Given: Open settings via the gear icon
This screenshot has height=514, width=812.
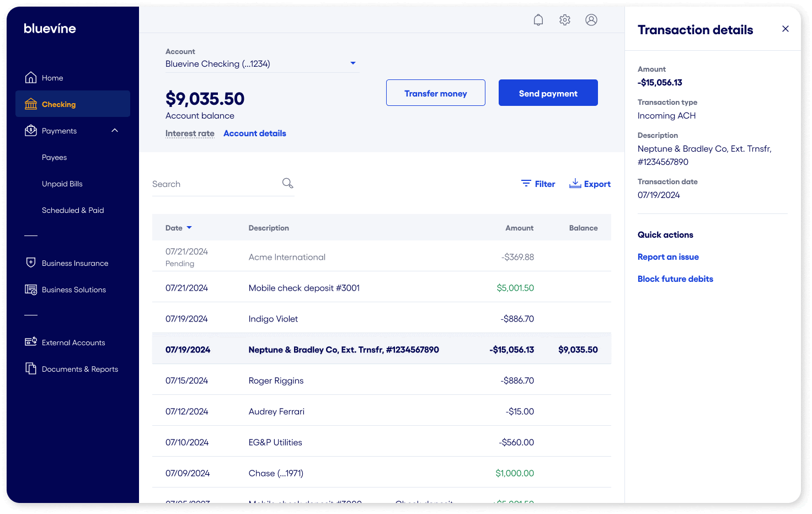Looking at the screenshot, I should (x=565, y=20).
